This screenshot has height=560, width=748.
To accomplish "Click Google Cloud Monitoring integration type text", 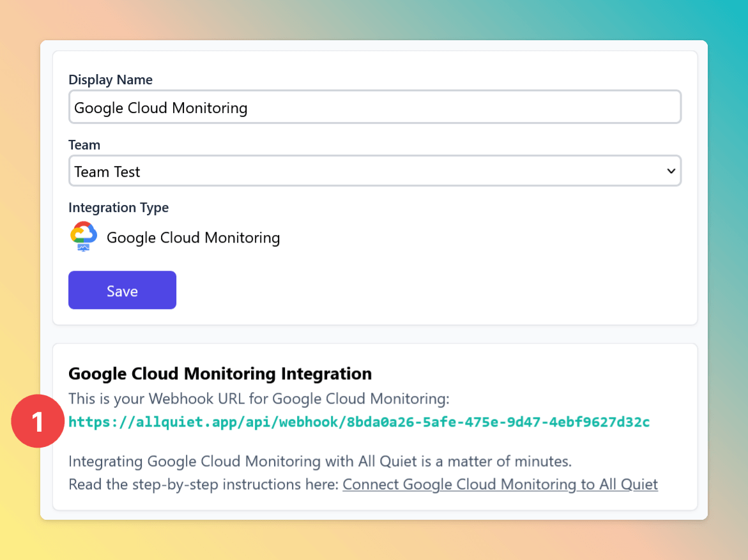I will (193, 238).
